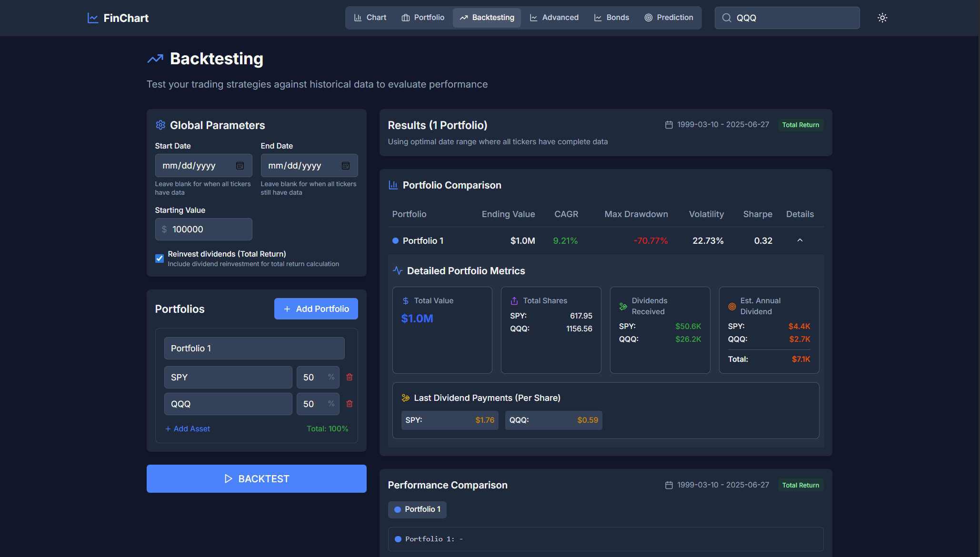Remove QQQ asset using trash icon
This screenshot has width=980, height=557.
tap(350, 404)
